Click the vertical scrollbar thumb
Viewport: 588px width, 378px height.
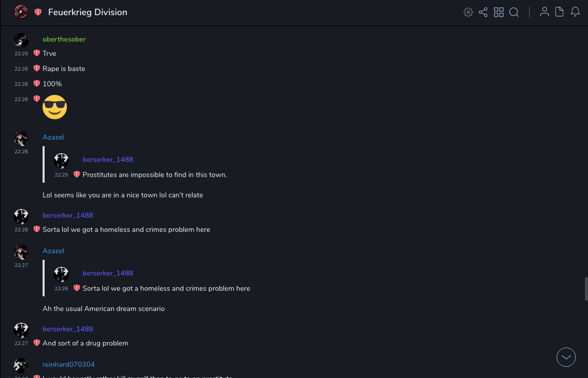(x=586, y=289)
